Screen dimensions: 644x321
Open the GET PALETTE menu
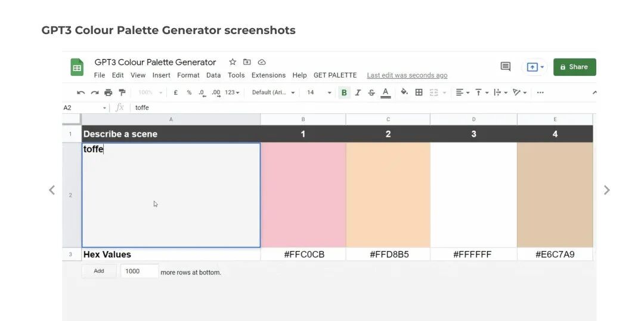pyautogui.click(x=335, y=75)
